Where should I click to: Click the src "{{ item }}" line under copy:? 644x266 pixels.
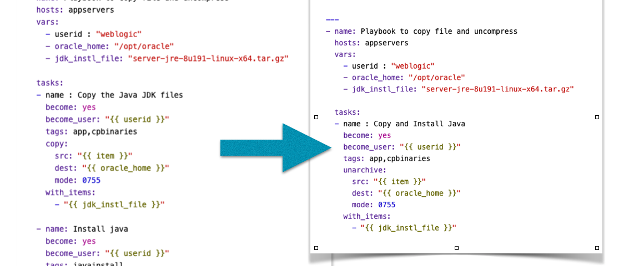(x=94, y=156)
